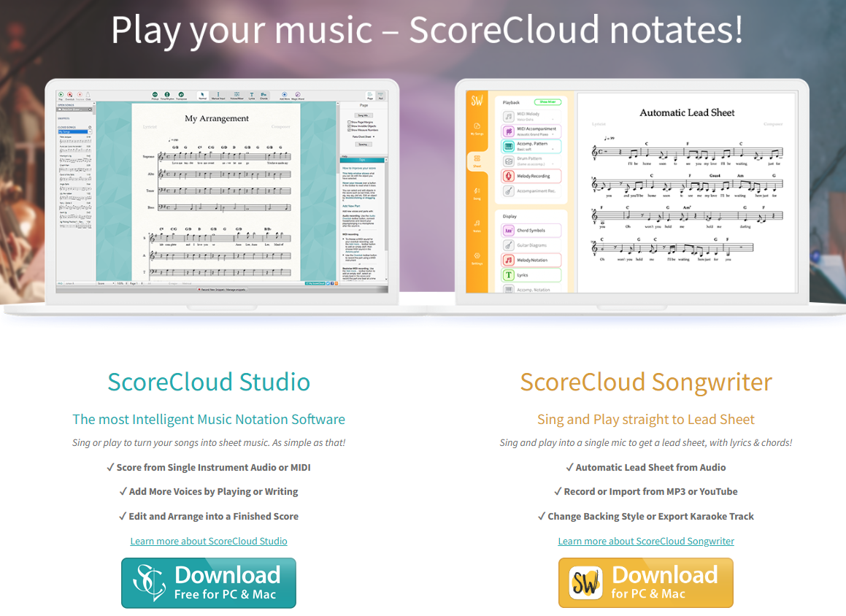Toggle Show Invisible Objects checkbox in Studio
This screenshot has width=846, height=616.
(349, 126)
